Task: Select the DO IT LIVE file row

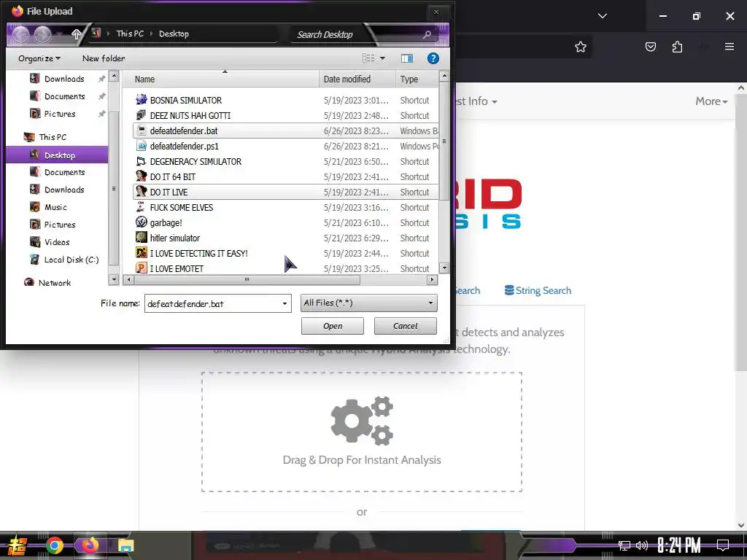Action: (285, 192)
